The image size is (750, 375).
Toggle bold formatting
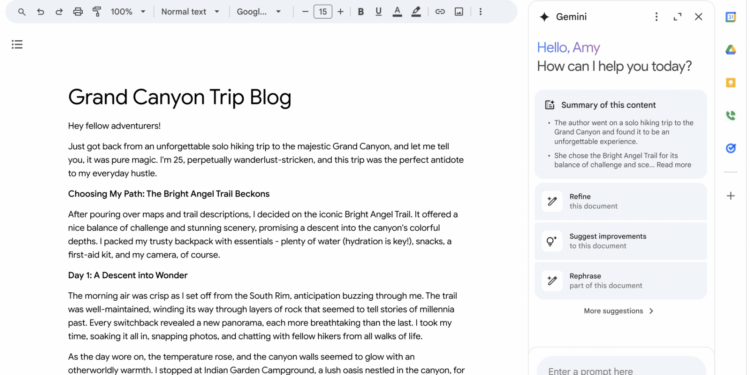coord(361,12)
